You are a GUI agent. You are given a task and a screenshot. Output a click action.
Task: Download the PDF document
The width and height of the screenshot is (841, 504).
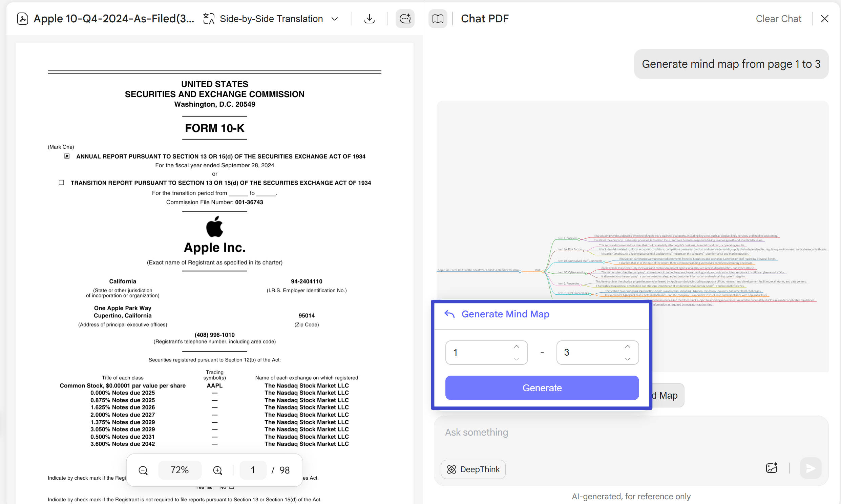coord(370,19)
